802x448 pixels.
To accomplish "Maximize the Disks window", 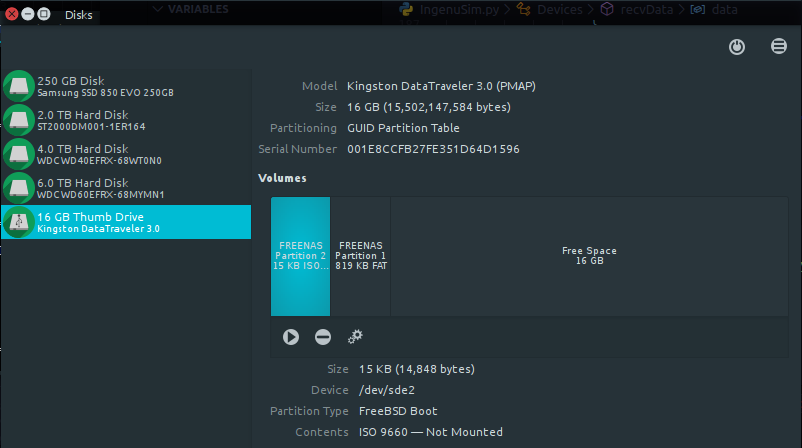I will click(x=44, y=14).
